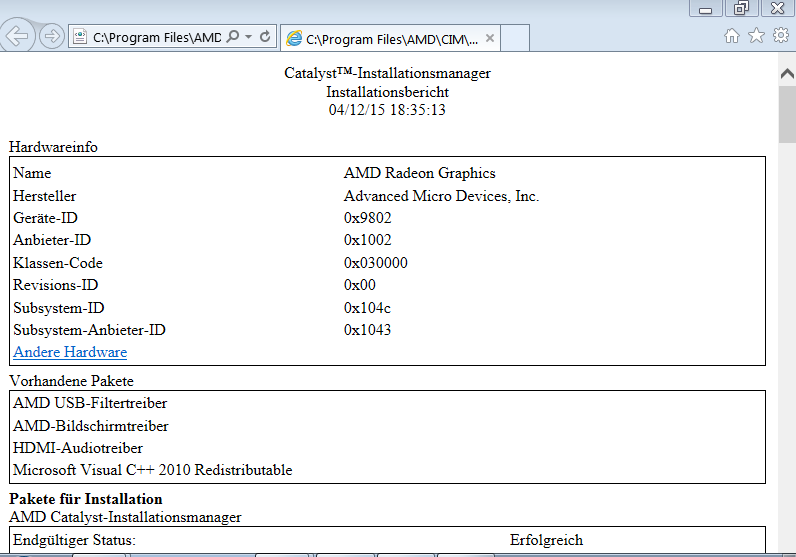
Task: Open Favorites with the star icon
Action: [756, 36]
